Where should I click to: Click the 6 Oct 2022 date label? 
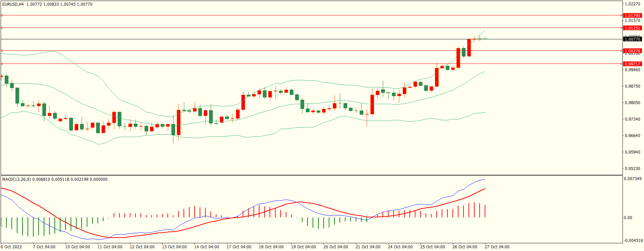[11, 247]
